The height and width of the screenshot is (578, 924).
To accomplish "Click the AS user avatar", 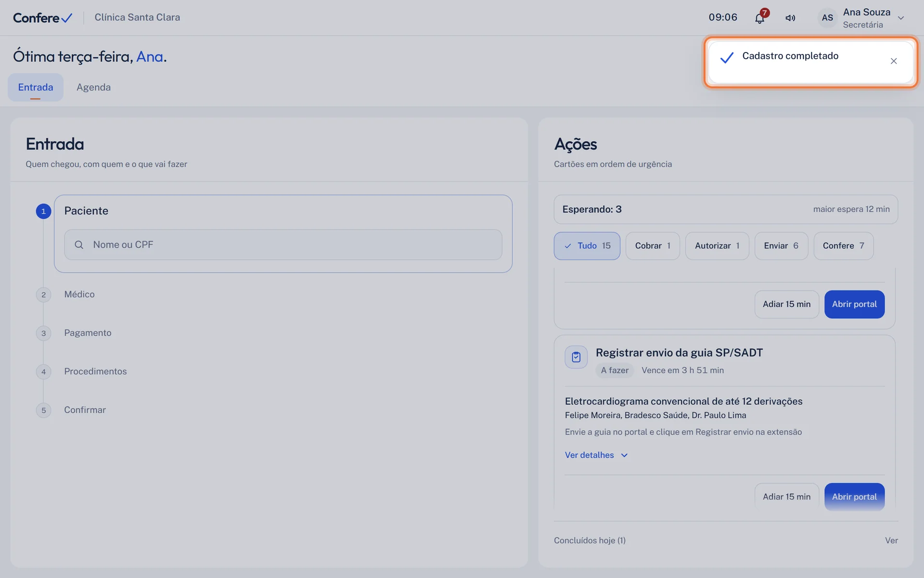I will (x=827, y=18).
